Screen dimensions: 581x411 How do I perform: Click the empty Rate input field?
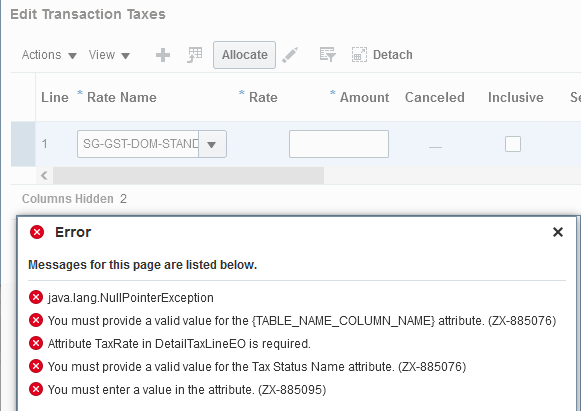point(339,144)
